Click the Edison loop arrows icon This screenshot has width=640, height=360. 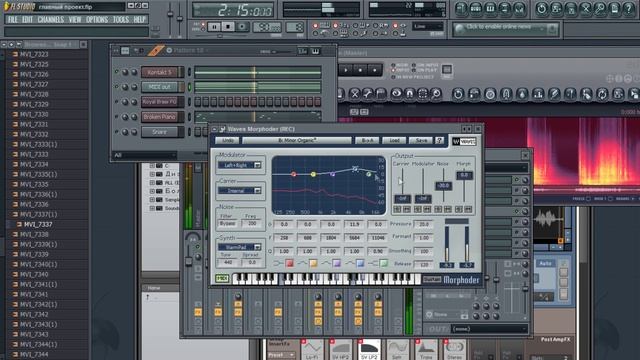pos(602,94)
